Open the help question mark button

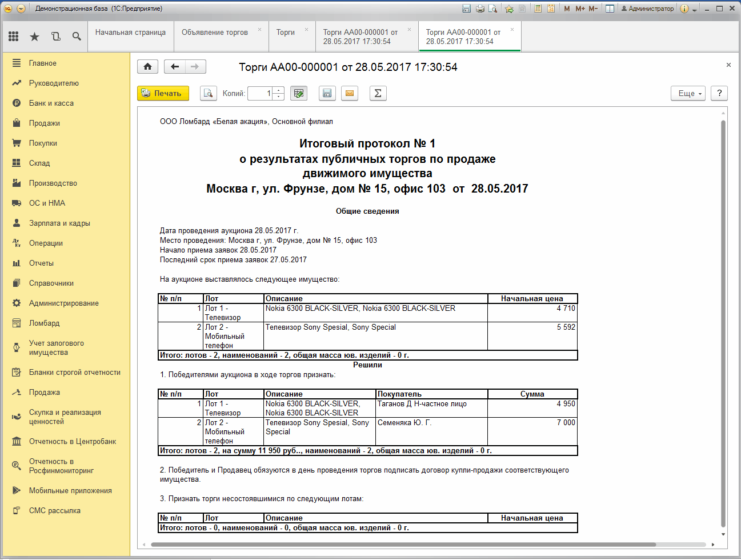(x=719, y=93)
